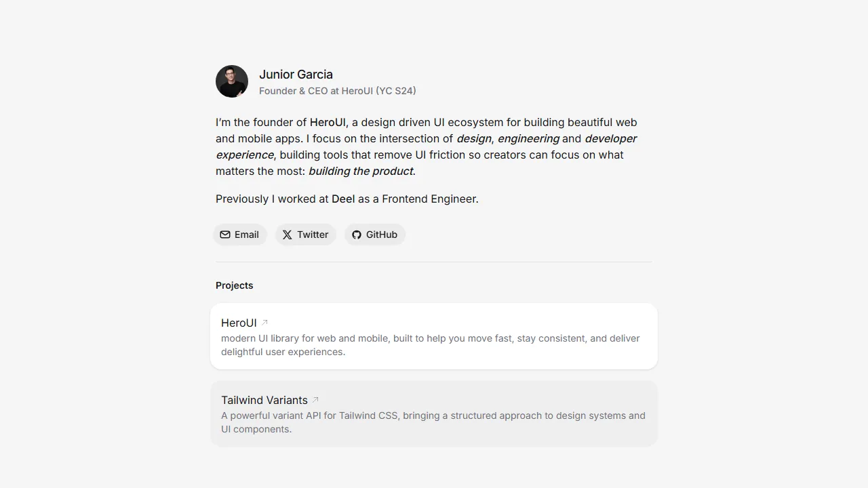The height and width of the screenshot is (488, 868).
Task: Click the GitHub octocat icon
Action: point(357,235)
